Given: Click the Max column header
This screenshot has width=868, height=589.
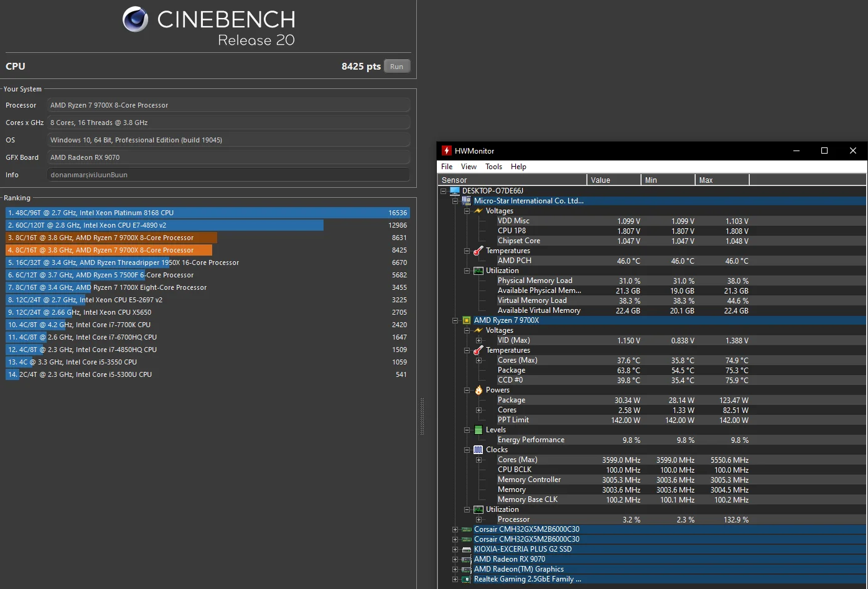Looking at the screenshot, I should point(722,180).
